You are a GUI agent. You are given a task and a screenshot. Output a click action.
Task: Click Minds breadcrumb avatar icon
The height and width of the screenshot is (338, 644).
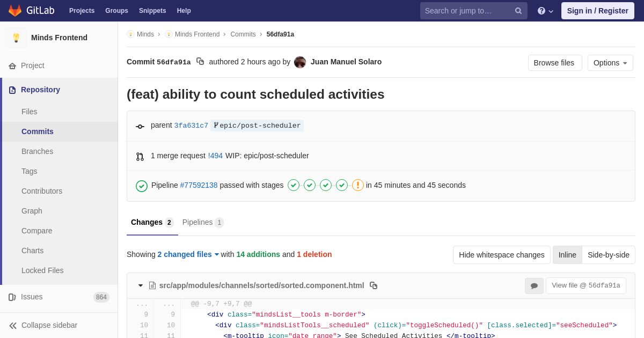pos(130,34)
